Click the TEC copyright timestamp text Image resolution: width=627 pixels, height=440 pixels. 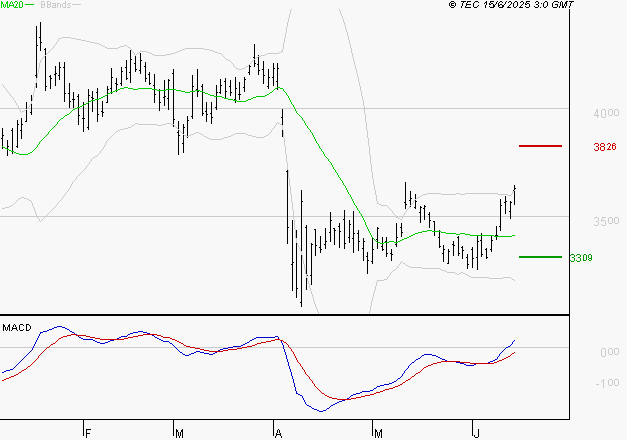click(511, 5)
